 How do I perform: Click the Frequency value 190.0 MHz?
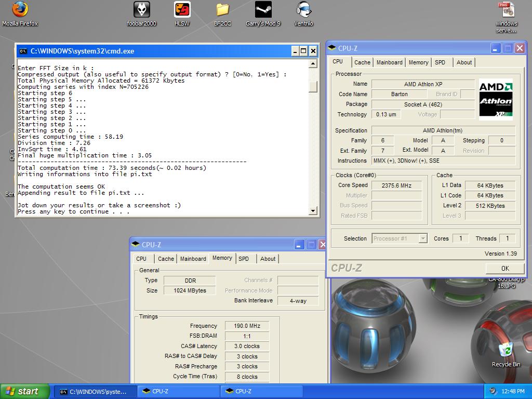click(247, 326)
